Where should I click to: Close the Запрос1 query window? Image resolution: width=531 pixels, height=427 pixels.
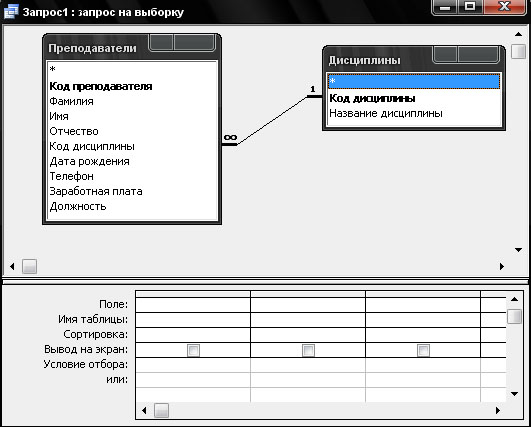point(505,7)
